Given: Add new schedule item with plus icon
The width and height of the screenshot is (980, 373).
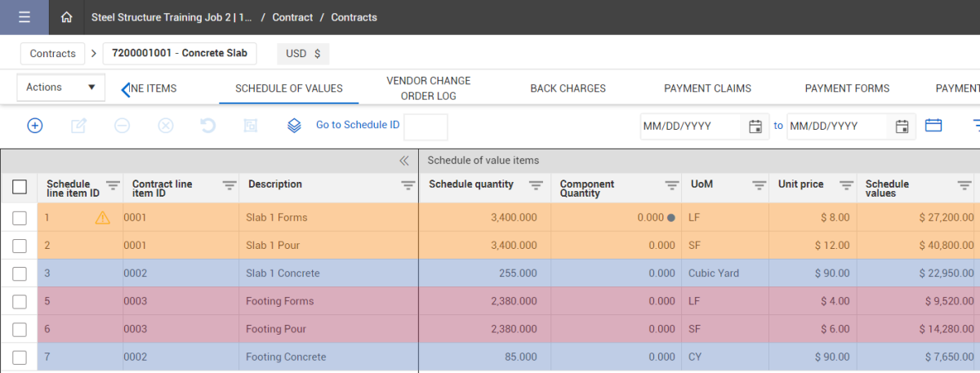Looking at the screenshot, I should click(x=35, y=126).
